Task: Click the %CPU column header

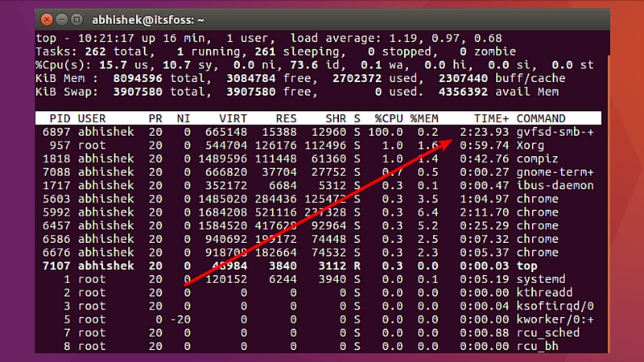Action: tap(389, 118)
